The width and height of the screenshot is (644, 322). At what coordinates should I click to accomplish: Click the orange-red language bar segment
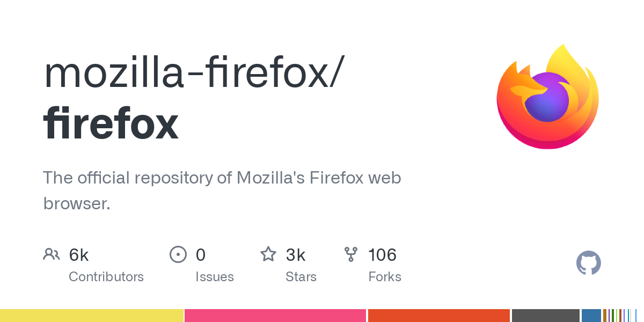(x=438, y=316)
